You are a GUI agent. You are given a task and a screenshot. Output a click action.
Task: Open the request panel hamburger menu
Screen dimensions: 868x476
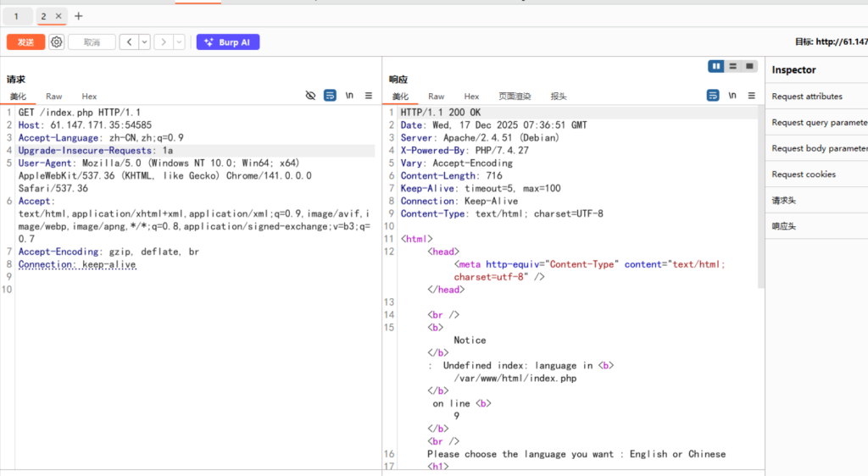coord(369,96)
